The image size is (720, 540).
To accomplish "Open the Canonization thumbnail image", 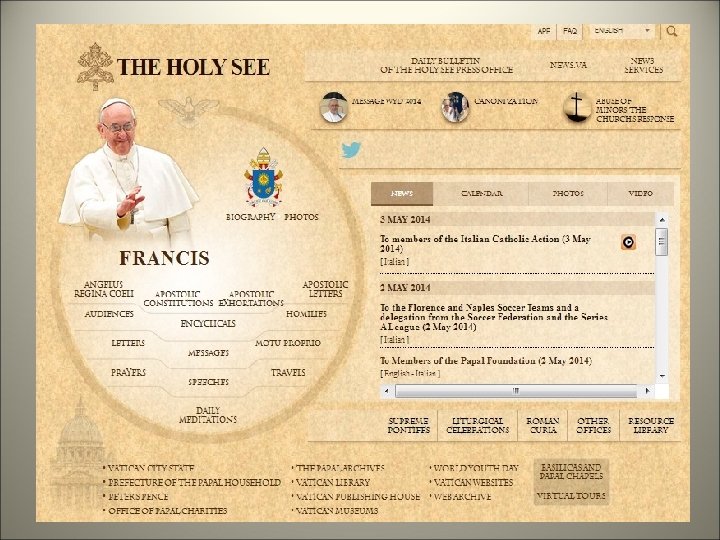I will coord(455,107).
